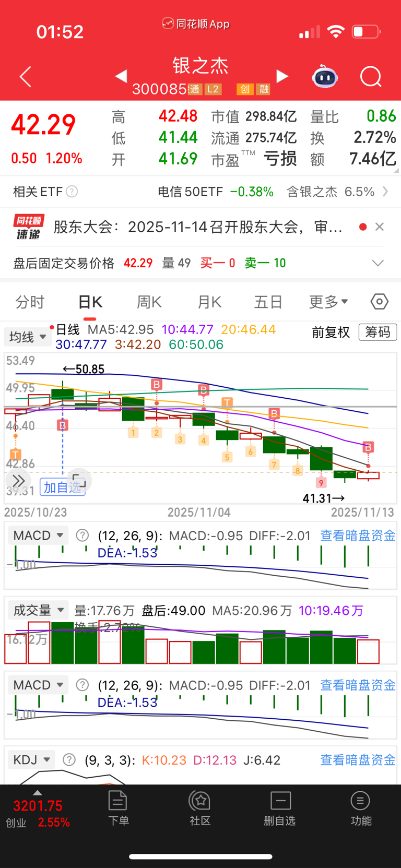
Task: Tap the back arrow in header
Action: coord(26,77)
